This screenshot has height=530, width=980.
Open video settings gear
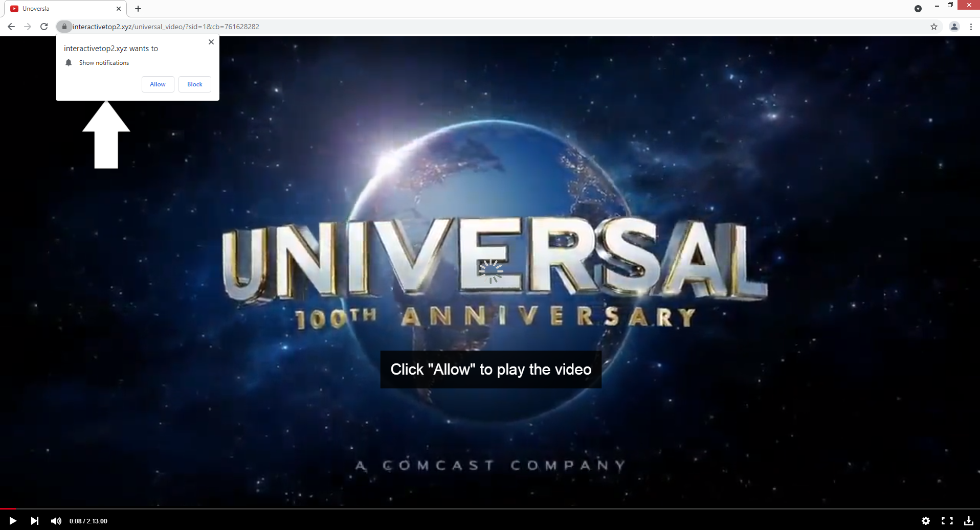point(926,521)
